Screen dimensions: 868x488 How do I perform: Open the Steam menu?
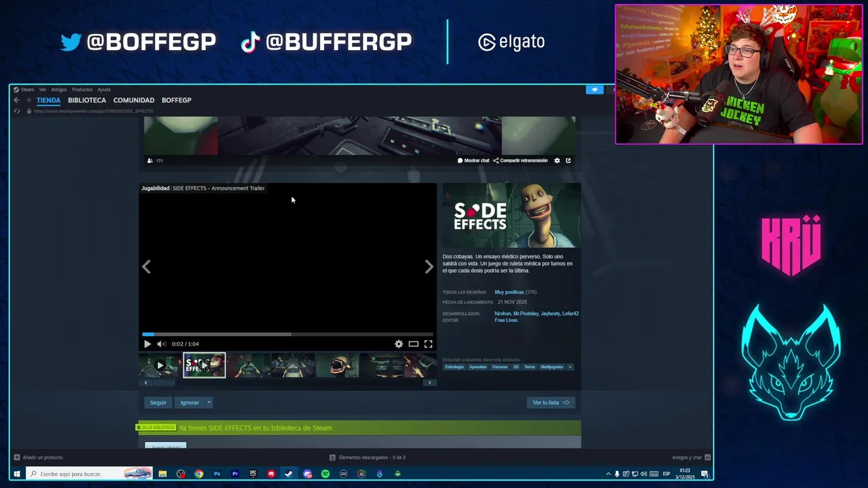coord(24,89)
